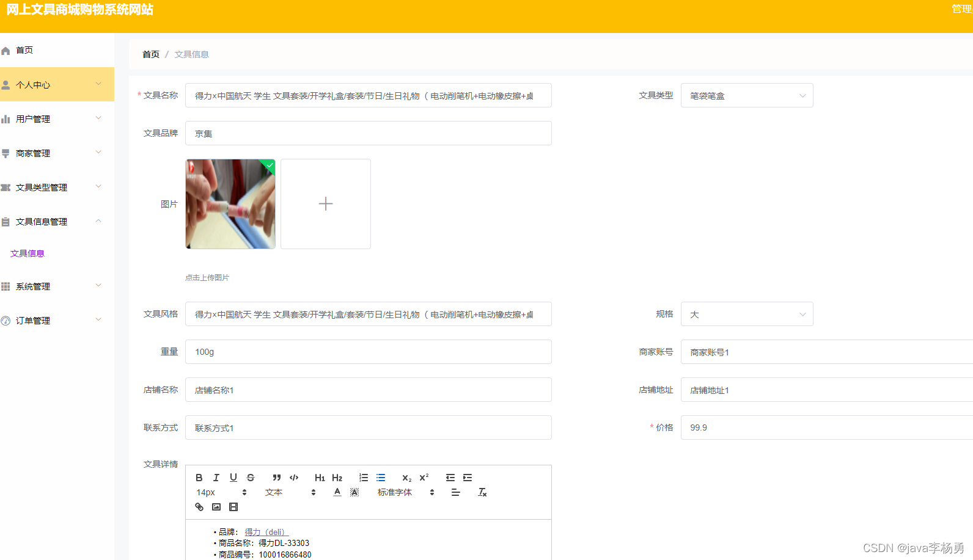Apply Heading 1 style
Image resolution: width=973 pixels, height=560 pixels.
pyautogui.click(x=320, y=478)
